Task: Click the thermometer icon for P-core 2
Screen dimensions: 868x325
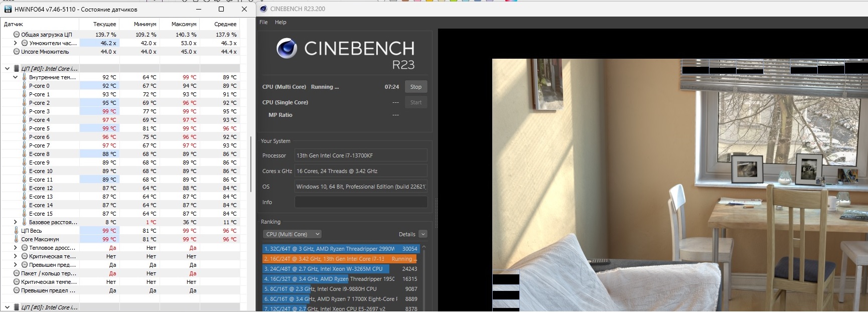Action: pos(24,103)
